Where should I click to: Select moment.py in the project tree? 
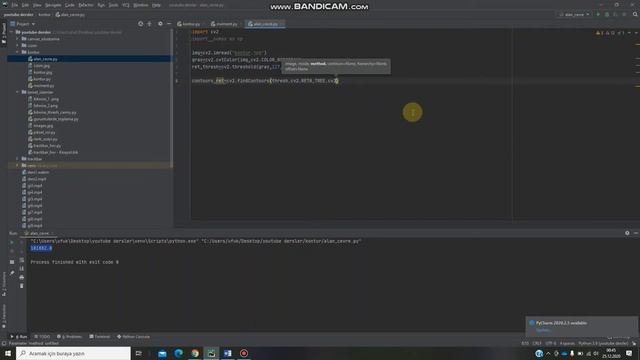pyautogui.click(x=44, y=86)
